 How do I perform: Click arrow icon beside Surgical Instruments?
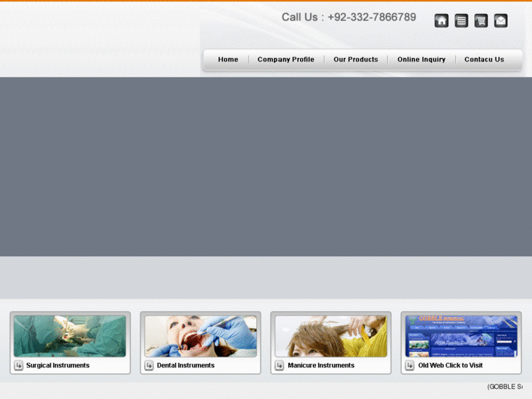pyautogui.click(x=19, y=365)
